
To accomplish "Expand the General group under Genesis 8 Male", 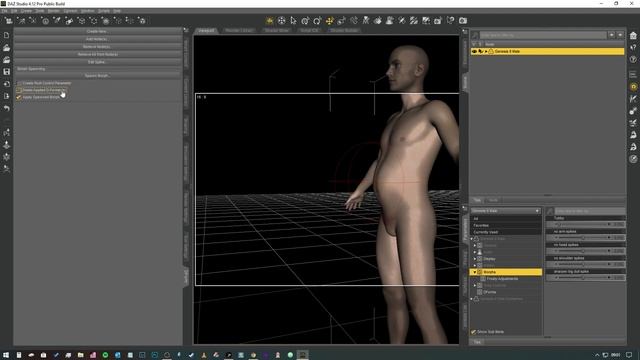I will [x=475, y=245].
